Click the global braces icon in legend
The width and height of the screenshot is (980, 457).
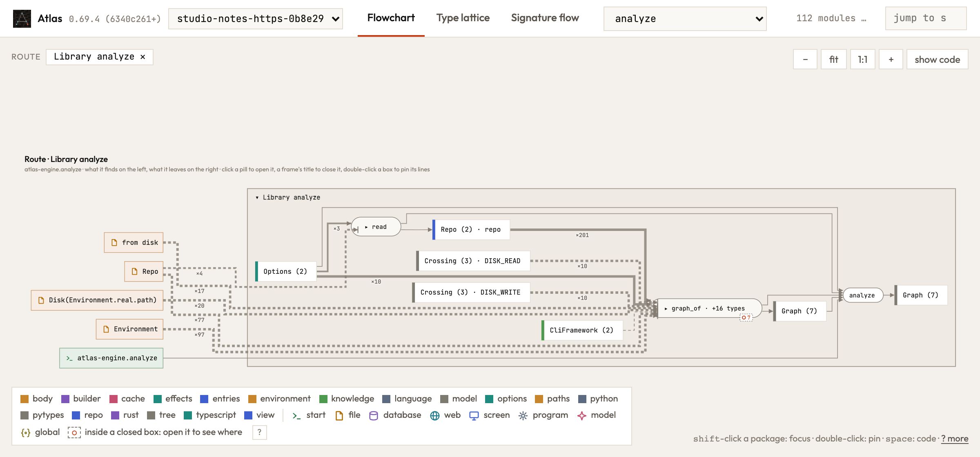point(26,433)
